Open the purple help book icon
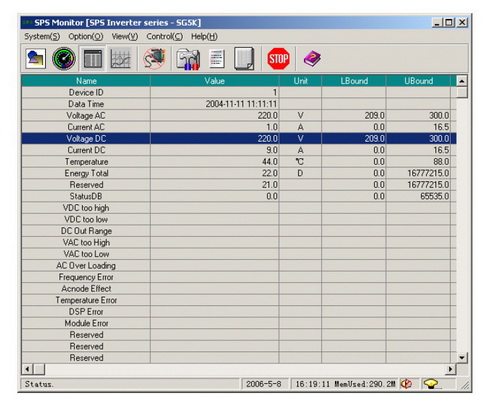The height and width of the screenshot is (411, 500). click(312, 59)
